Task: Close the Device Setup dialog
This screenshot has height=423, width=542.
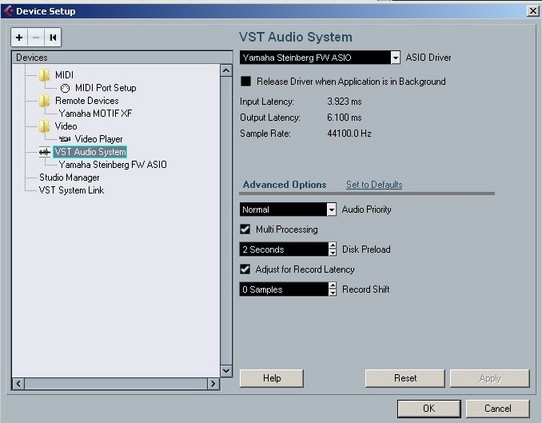Action: 533,11
